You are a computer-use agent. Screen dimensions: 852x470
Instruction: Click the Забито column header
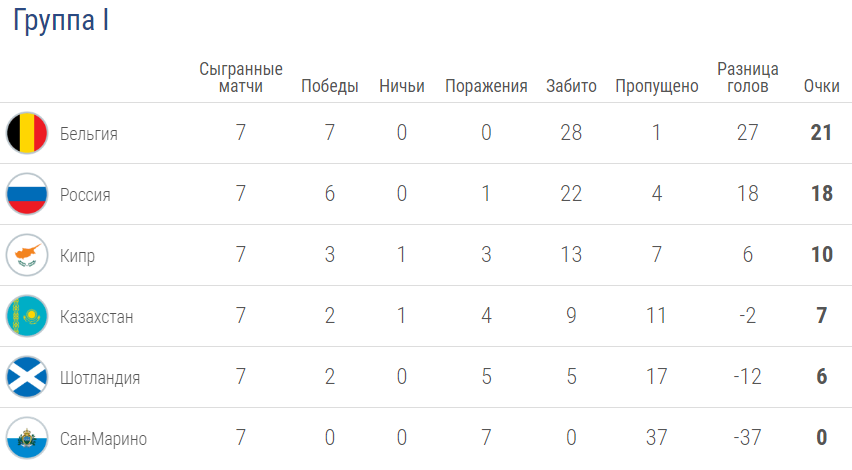tap(571, 86)
